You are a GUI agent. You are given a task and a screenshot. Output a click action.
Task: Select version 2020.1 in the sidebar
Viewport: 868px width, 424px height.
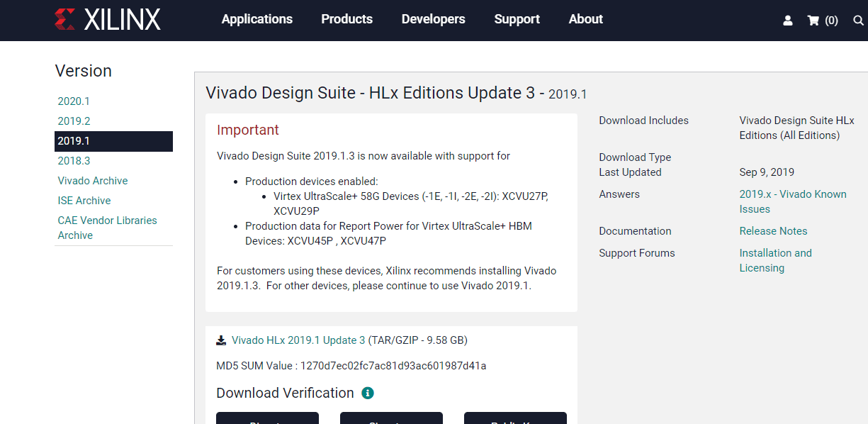(x=74, y=101)
